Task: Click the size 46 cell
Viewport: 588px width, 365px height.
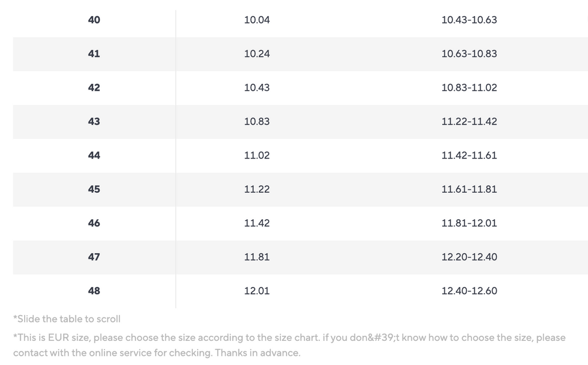Action: pos(94,223)
